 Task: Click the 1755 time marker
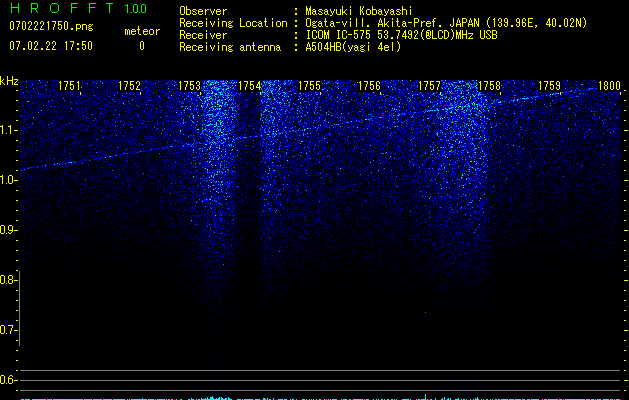(310, 86)
